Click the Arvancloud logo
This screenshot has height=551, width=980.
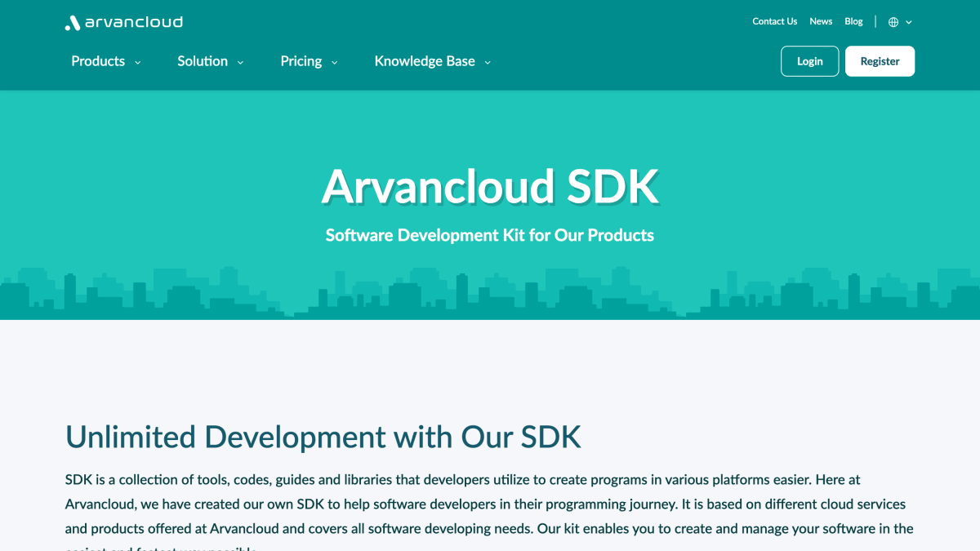pos(124,22)
